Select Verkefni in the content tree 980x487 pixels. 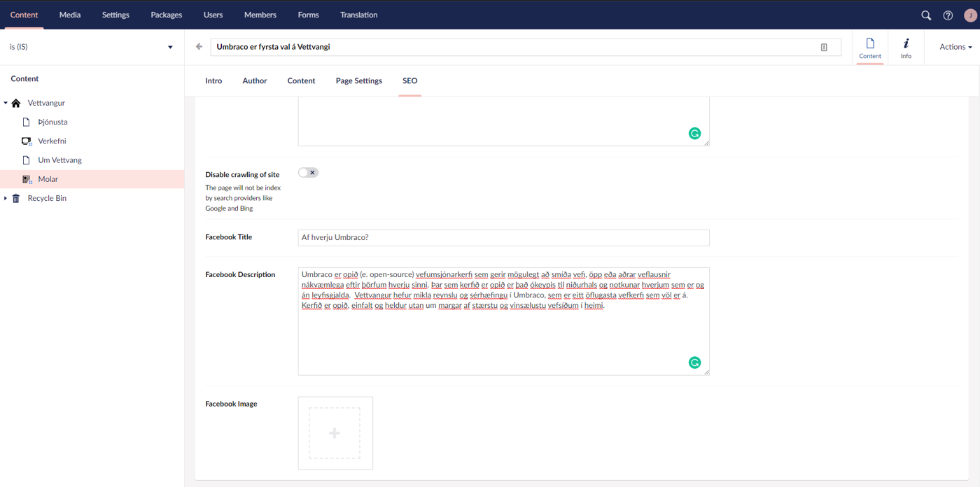(52, 141)
